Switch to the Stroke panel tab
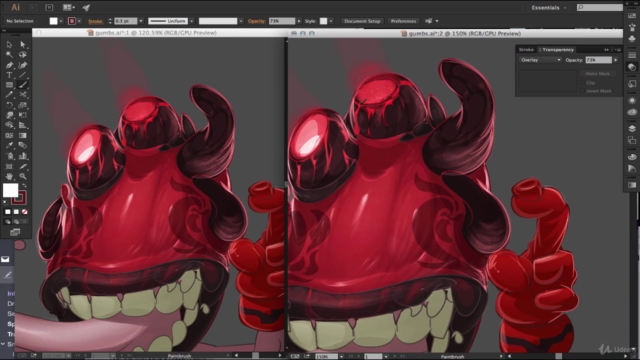 click(526, 49)
